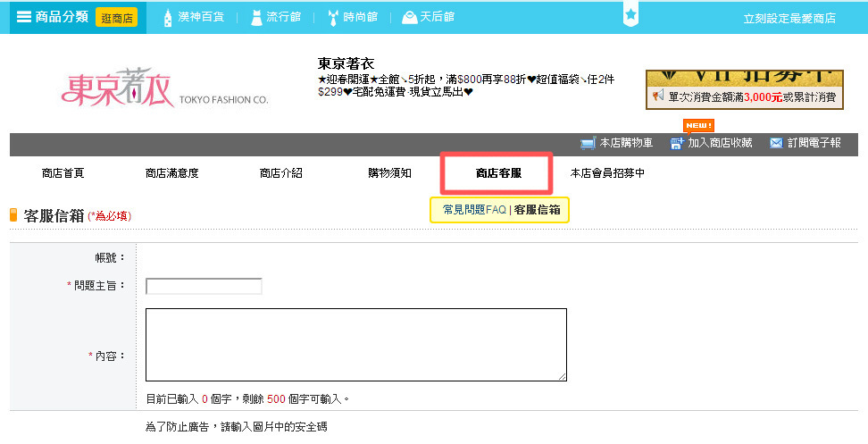
Task: Click the 時尚館 tie icon
Action: click(x=333, y=18)
